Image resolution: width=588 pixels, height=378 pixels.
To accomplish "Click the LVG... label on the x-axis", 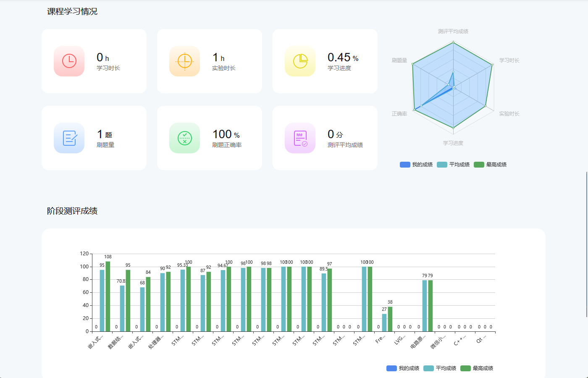I will [400, 340].
